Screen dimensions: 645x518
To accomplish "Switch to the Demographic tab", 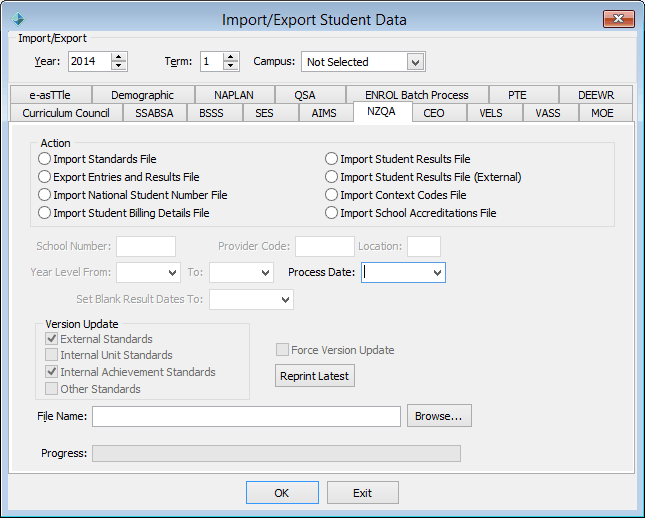I will 142,95.
